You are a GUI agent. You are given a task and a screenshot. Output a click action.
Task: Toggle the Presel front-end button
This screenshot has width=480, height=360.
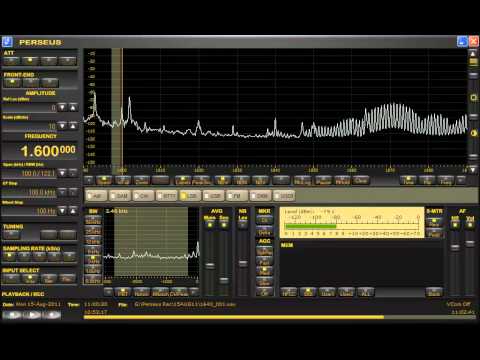(12, 82)
